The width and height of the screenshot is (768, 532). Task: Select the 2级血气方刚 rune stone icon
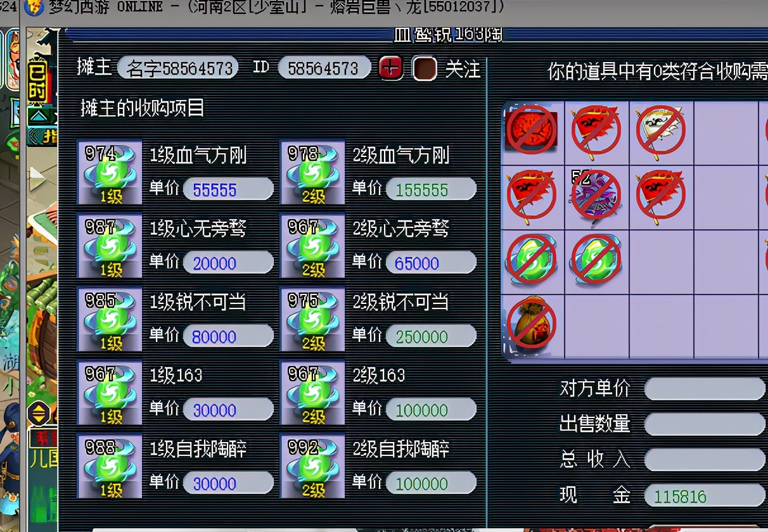coord(312,173)
